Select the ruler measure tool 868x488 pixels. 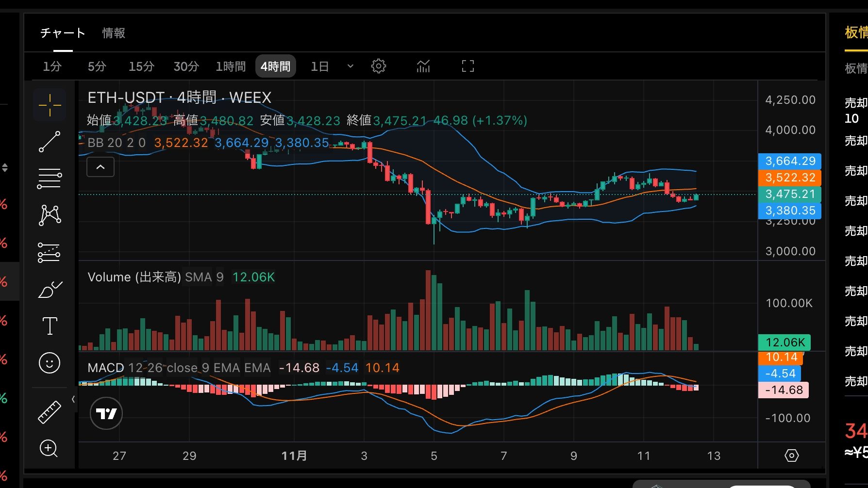click(x=50, y=412)
